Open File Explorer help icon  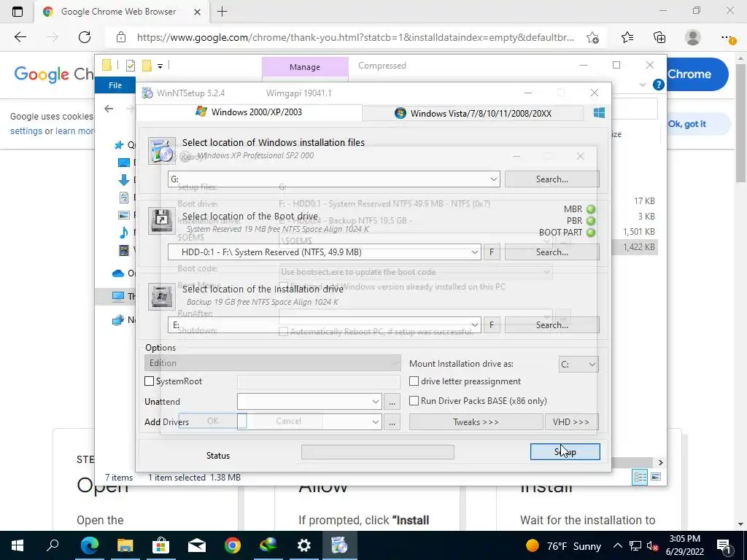pyautogui.click(x=659, y=85)
